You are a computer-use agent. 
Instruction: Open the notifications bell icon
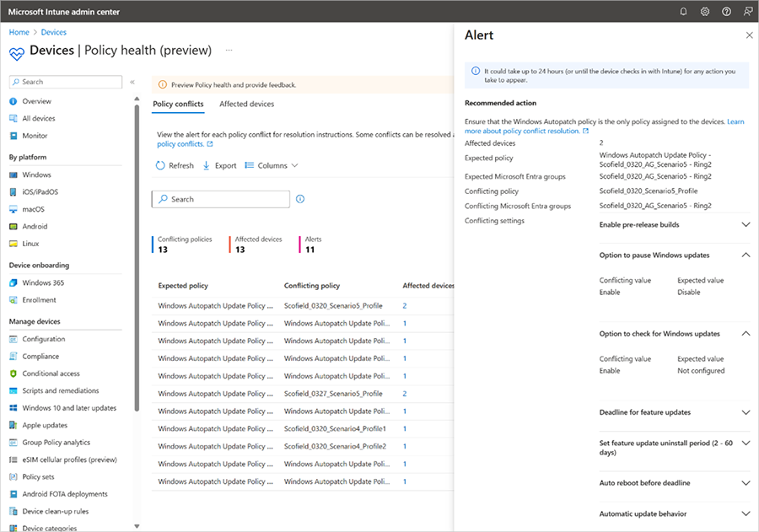tap(683, 11)
